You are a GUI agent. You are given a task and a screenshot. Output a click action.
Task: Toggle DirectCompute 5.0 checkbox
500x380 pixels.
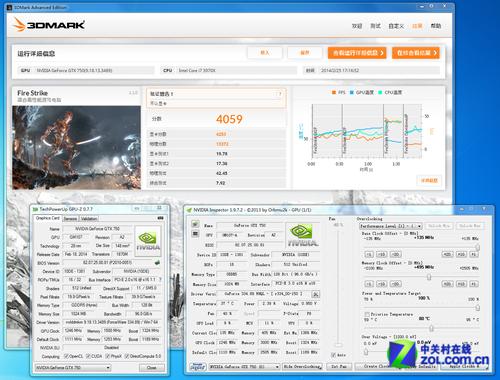click(127, 356)
